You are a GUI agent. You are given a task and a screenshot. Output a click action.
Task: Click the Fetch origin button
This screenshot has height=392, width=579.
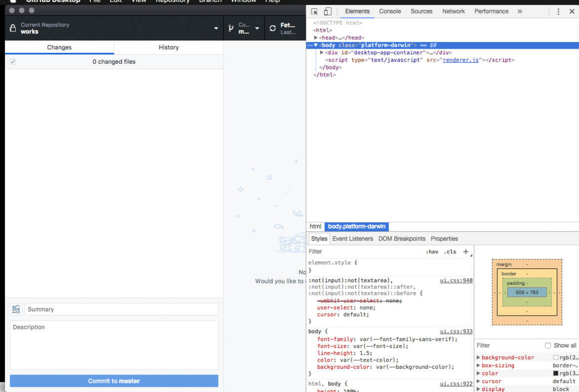pyautogui.click(x=285, y=28)
